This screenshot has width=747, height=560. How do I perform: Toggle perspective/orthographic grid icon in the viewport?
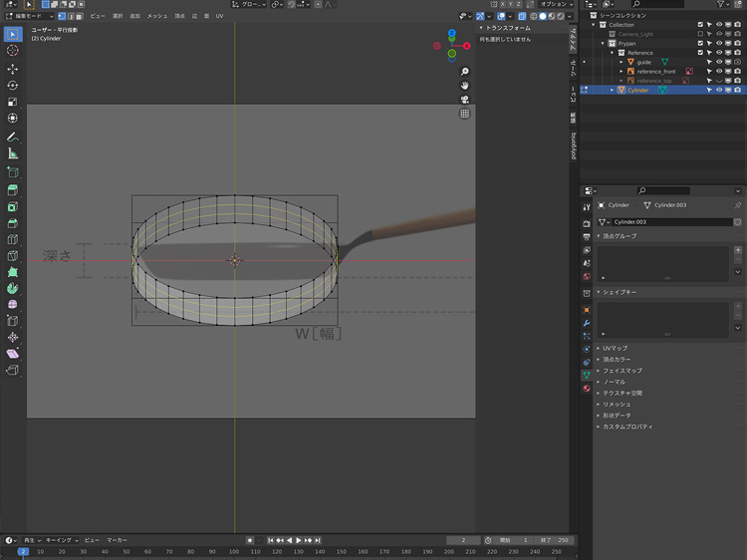(x=464, y=114)
